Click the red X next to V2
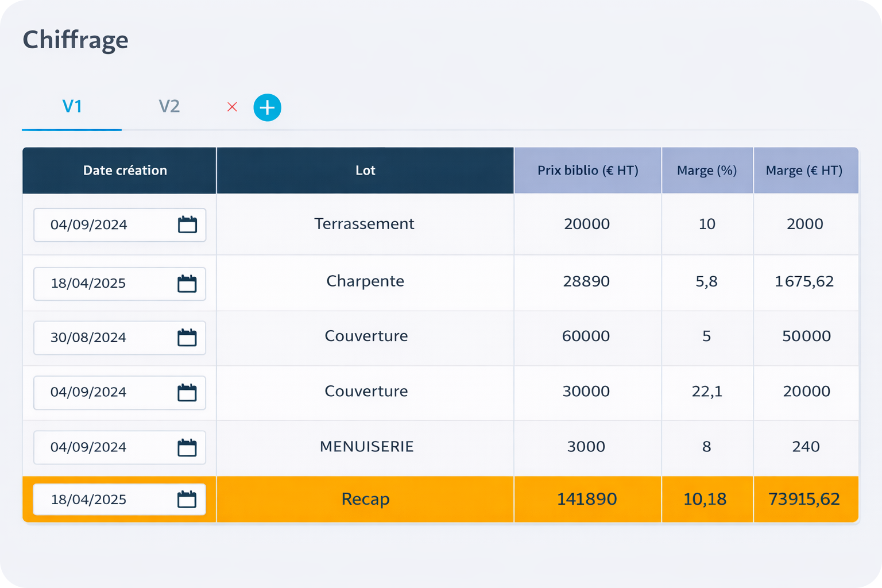Screen dimensions: 882x588 click(x=232, y=107)
